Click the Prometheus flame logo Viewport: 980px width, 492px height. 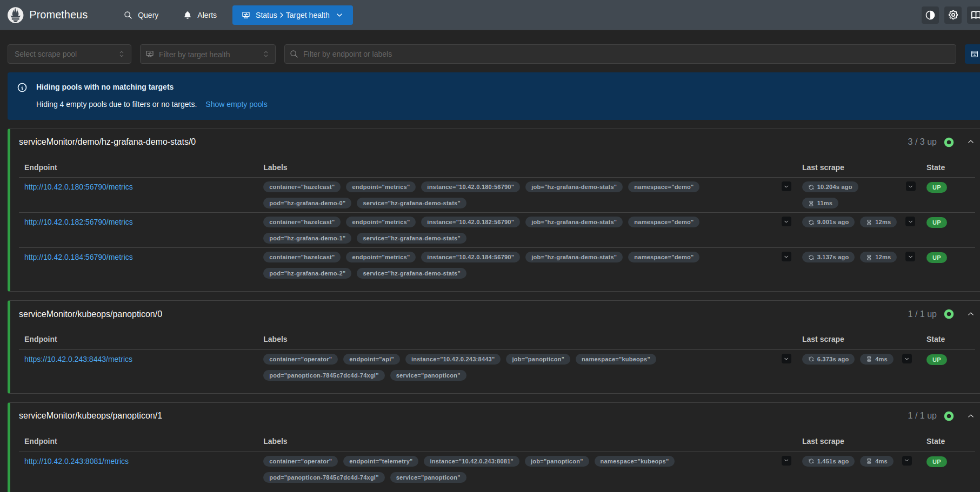tap(16, 15)
